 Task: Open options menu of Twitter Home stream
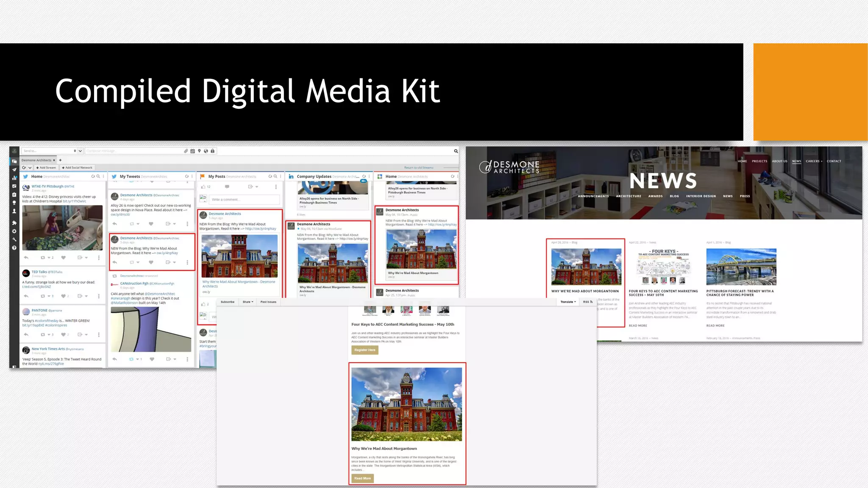coord(103,177)
